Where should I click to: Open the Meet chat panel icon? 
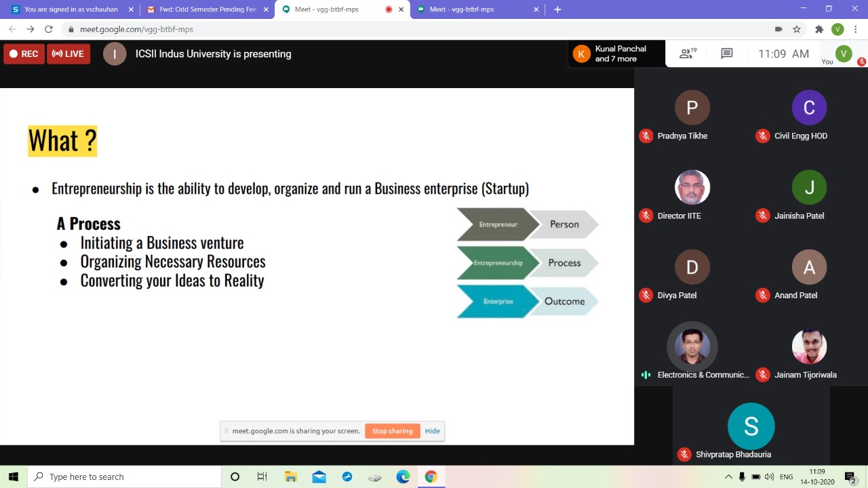pos(726,54)
